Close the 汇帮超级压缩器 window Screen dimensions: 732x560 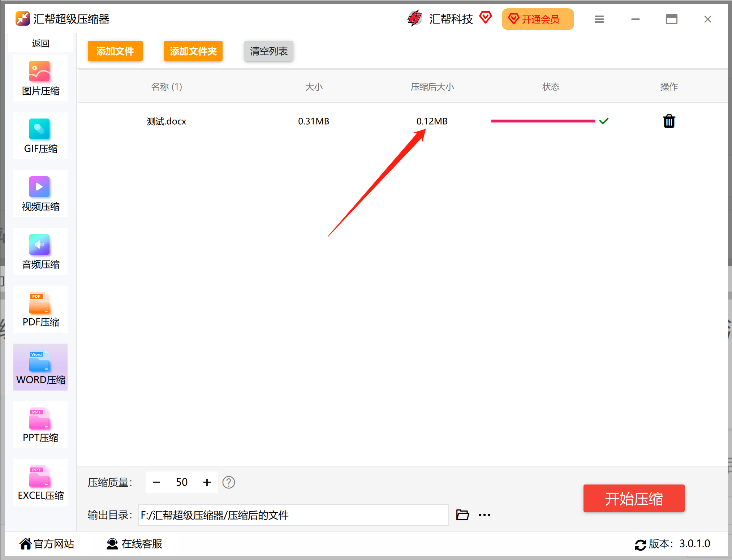(708, 19)
